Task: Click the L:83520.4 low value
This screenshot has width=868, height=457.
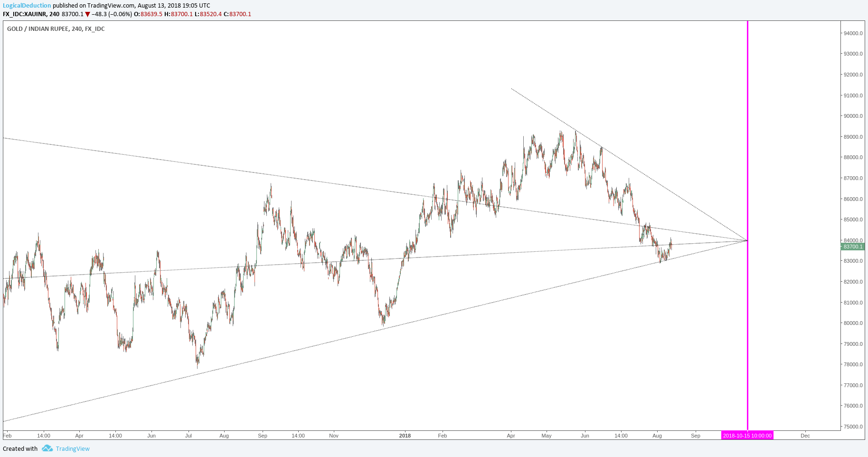Action: pyautogui.click(x=208, y=14)
